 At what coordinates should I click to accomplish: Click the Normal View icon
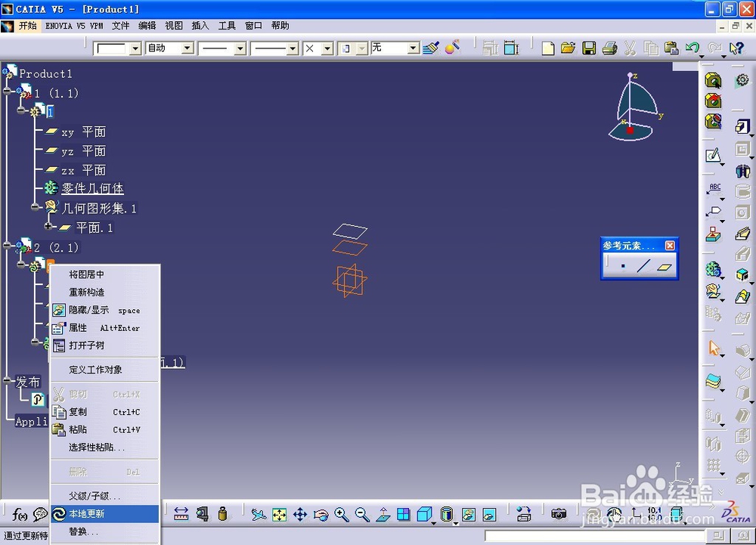(x=383, y=515)
